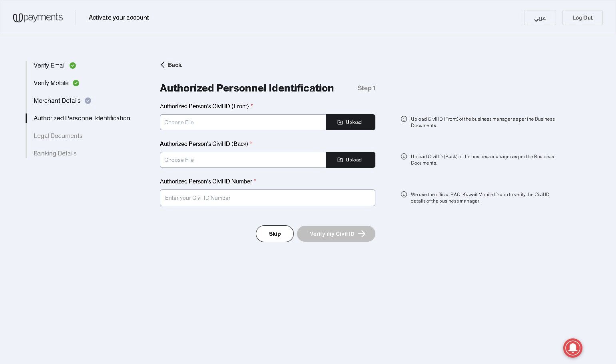Click the green check next to Verify Email

[73, 66]
